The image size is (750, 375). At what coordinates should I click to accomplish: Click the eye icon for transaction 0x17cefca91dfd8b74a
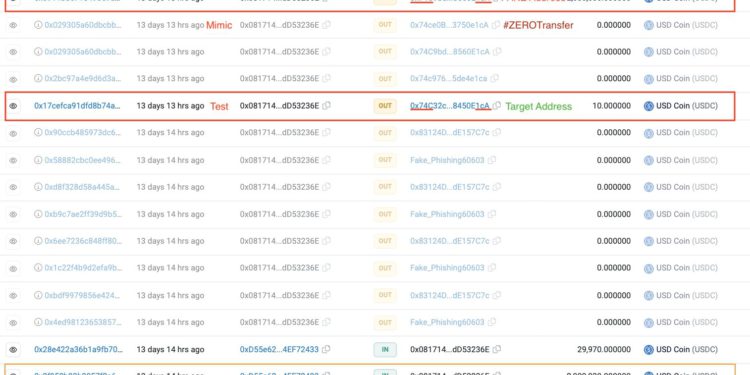13,106
